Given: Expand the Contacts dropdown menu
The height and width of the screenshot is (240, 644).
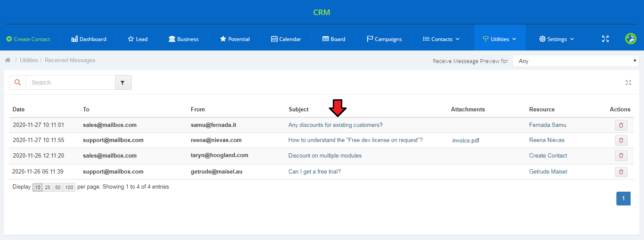Looking at the screenshot, I should (x=441, y=39).
